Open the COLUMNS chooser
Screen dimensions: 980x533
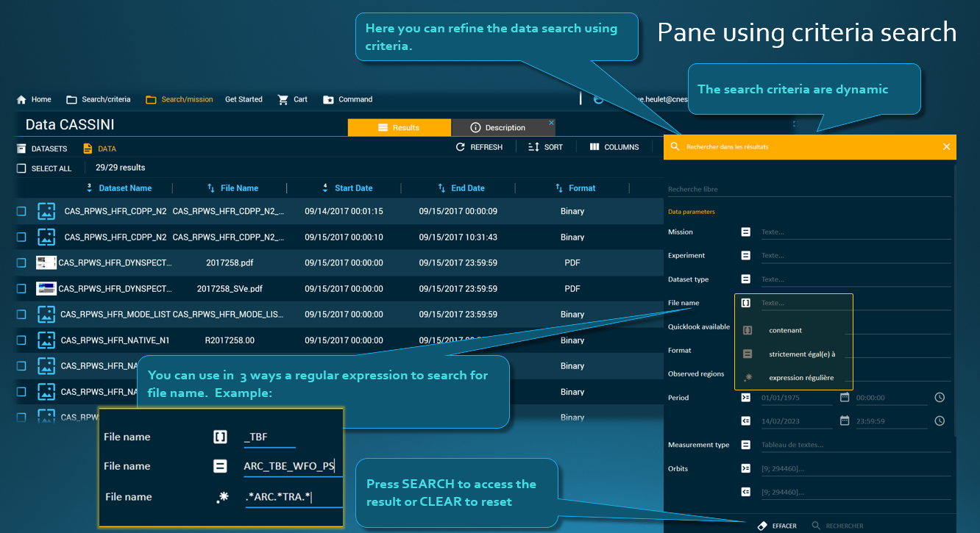tap(614, 147)
